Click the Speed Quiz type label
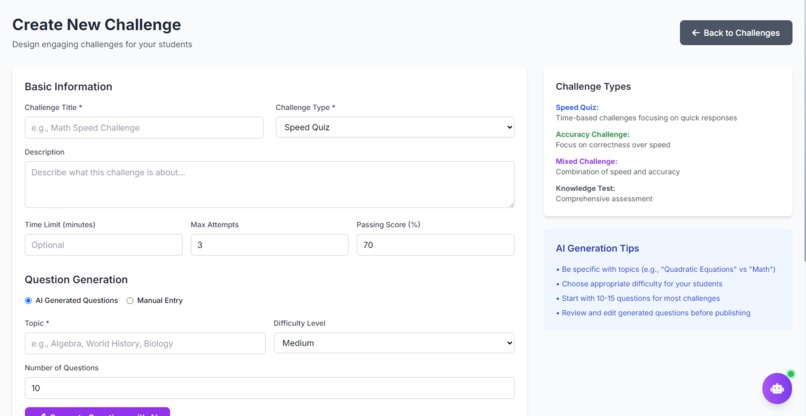This screenshot has height=416, width=806. (577, 108)
